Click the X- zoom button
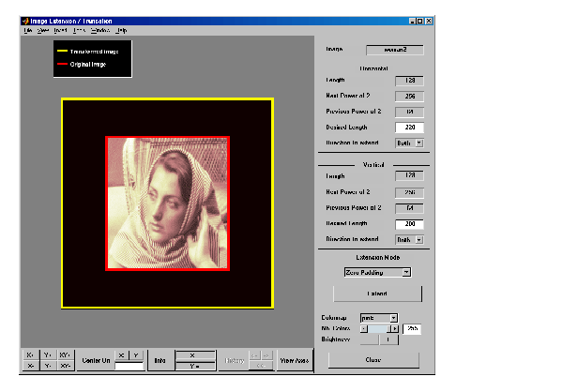 (x=30, y=366)
